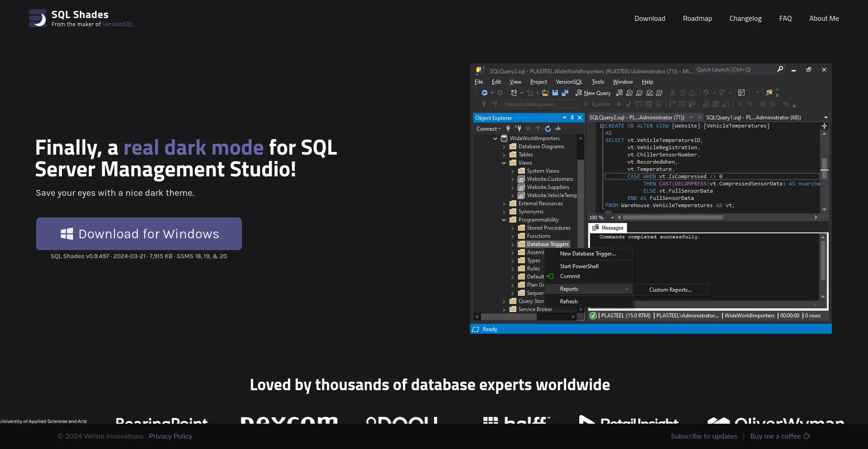Click the Object Explorer horizontal scrollbar

524,317
